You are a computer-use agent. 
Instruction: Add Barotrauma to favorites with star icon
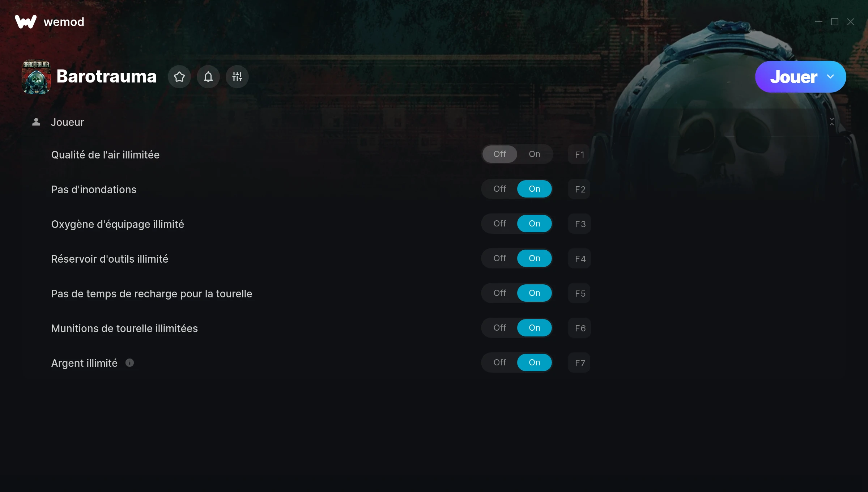[x=179, y=77]
